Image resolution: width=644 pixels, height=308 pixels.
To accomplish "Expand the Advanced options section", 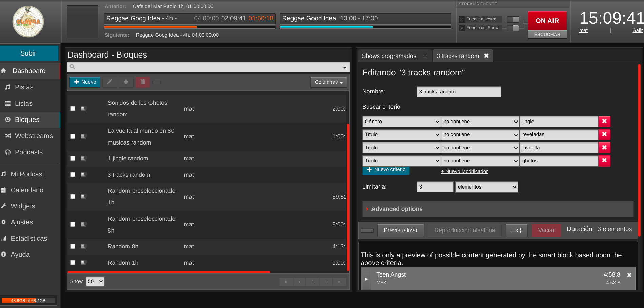I will (x=498, y=209).
